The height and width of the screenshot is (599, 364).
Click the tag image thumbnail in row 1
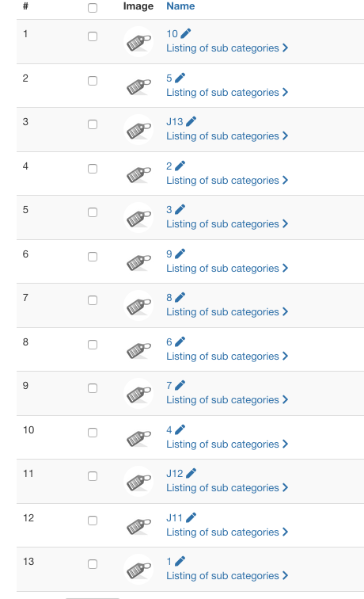[138, 42]
